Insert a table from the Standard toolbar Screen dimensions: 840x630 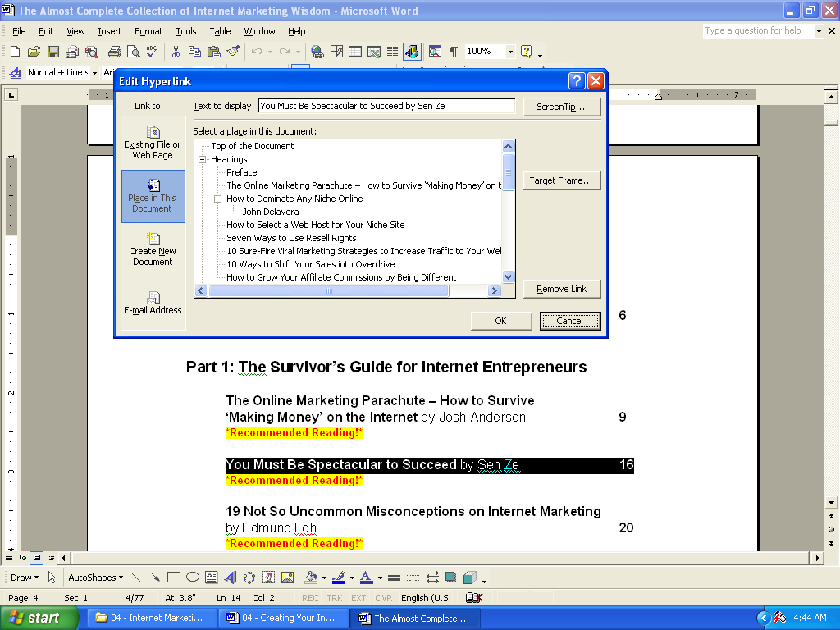(x=354, y=51)
